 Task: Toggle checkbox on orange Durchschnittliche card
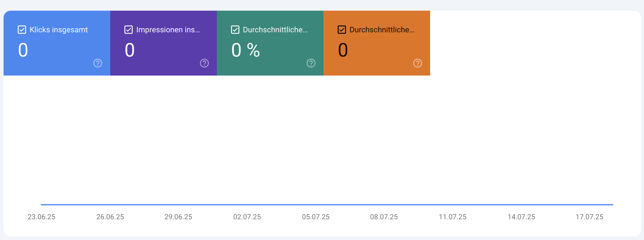click(x=342, y=30)
